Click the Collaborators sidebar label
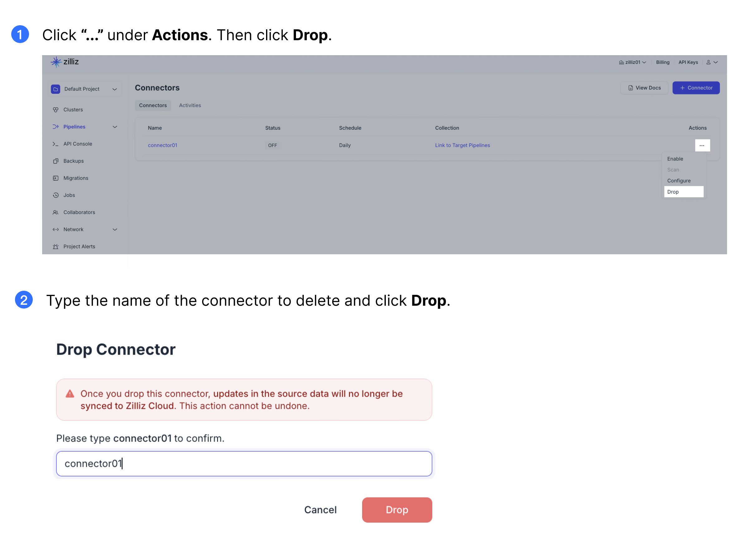This screenshot has width=742, height=560. pyautogui.click(x=79, y=213)
